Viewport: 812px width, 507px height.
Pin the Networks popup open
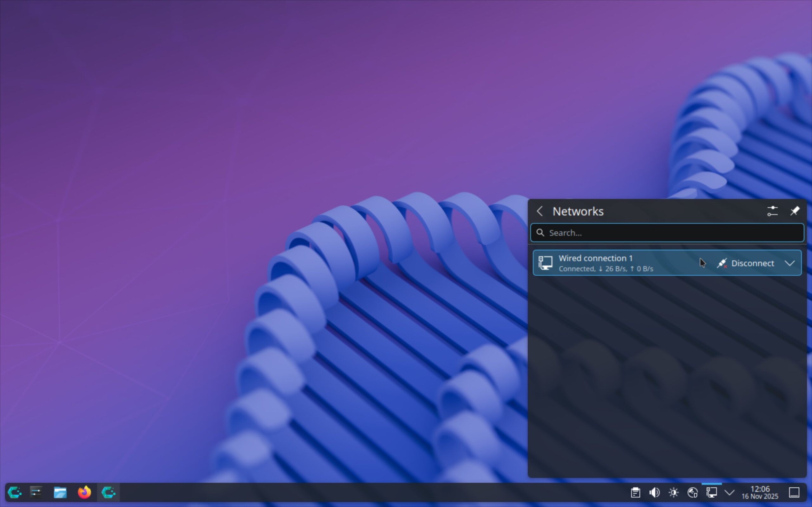[795, 211]
